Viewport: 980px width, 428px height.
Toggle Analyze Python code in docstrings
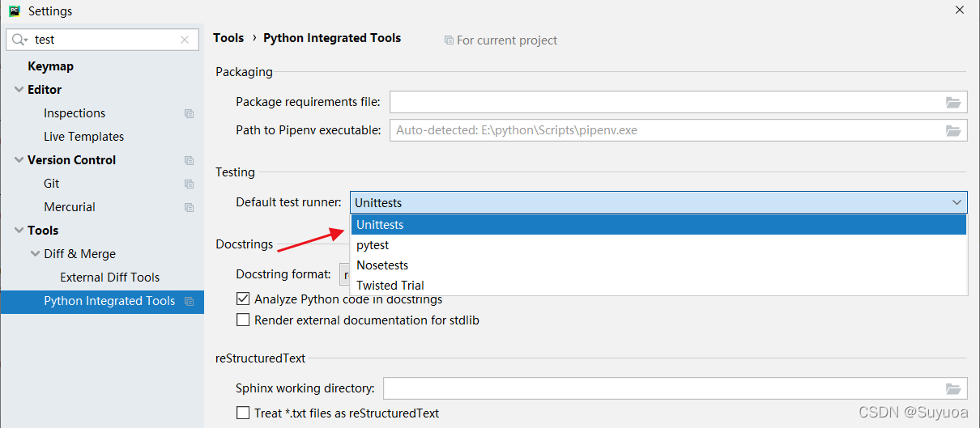point(243,299)
